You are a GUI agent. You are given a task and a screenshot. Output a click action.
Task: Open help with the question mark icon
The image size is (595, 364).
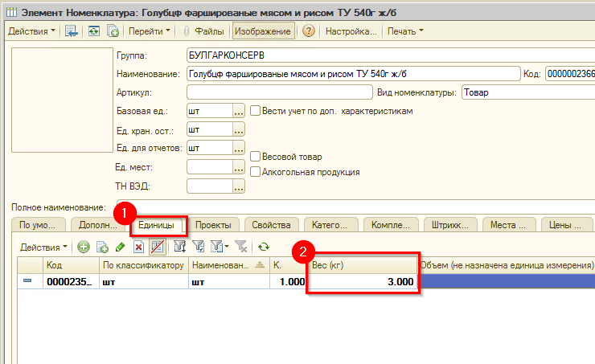click(x=308, y=31)
